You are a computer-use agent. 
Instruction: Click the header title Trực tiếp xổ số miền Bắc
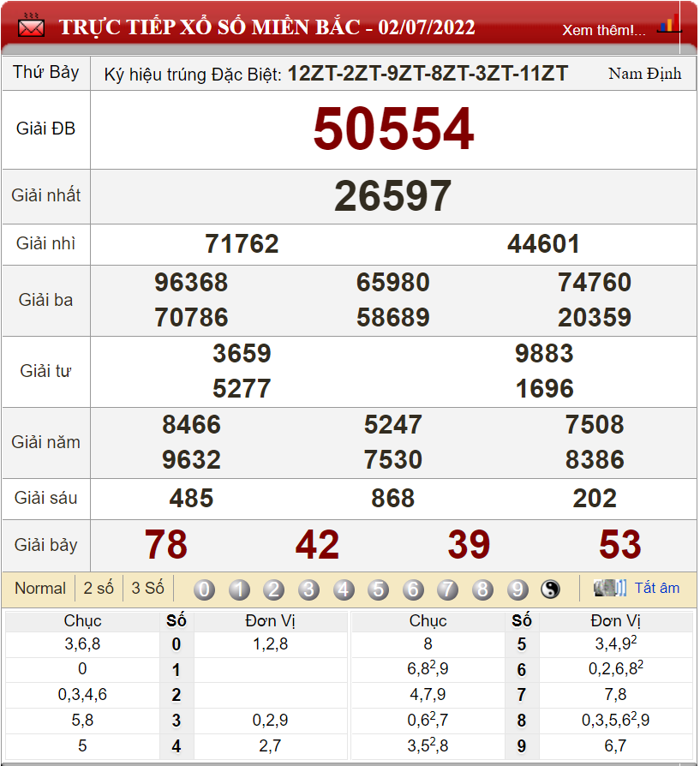[267, 27]
